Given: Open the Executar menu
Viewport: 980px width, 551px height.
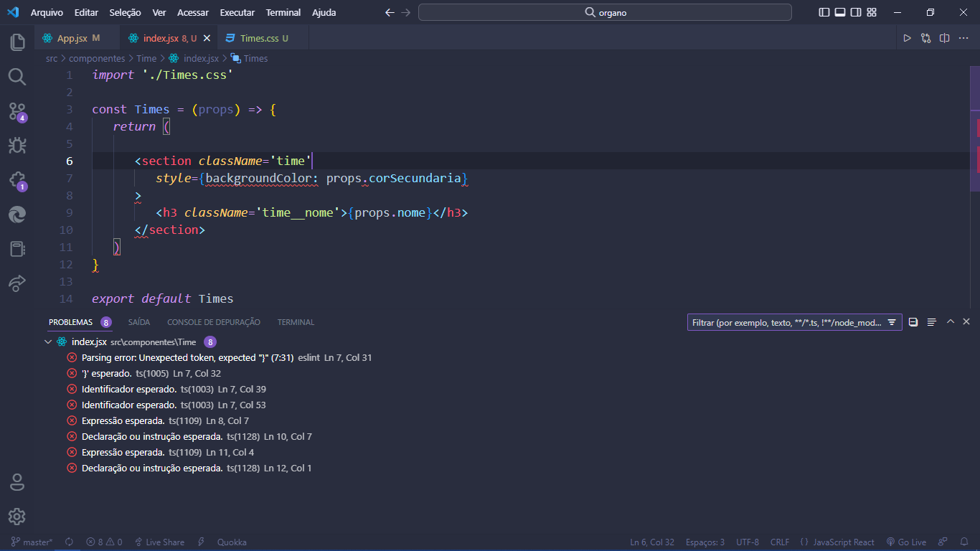Looking at the screenshot, I should [237, 12].
